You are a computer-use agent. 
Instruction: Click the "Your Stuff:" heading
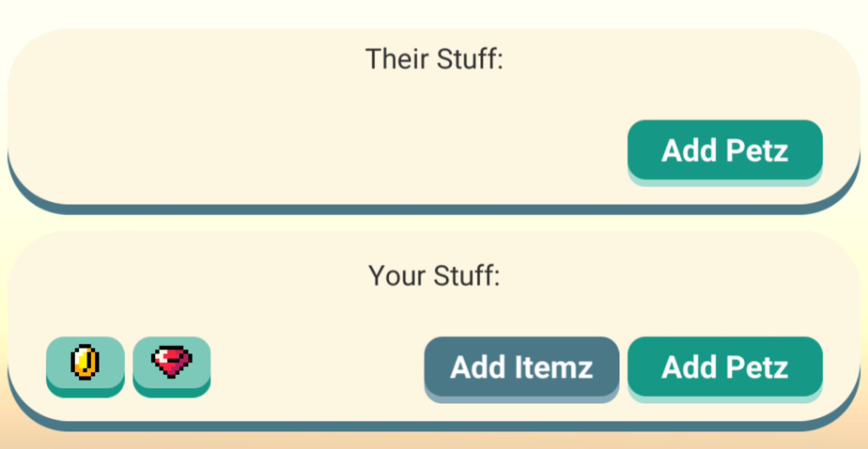coord(434,276)
